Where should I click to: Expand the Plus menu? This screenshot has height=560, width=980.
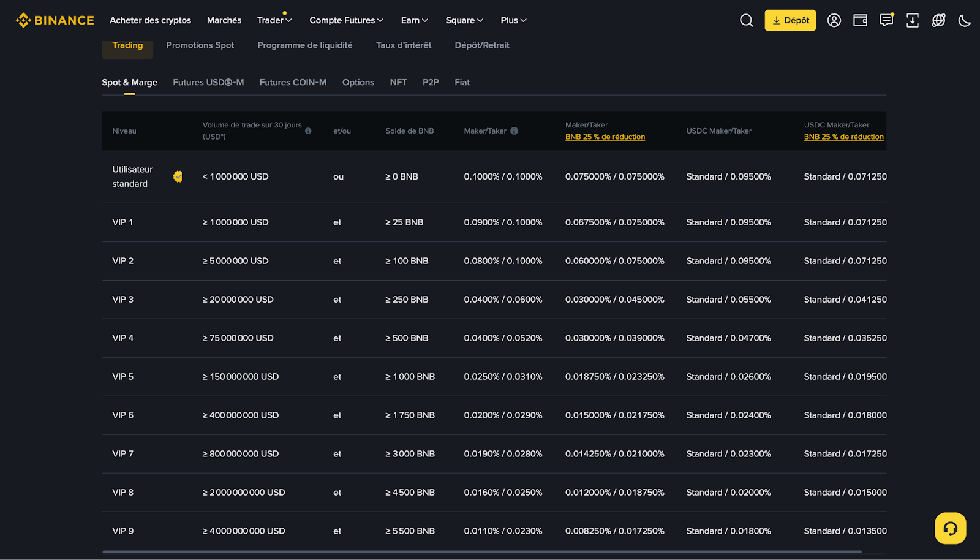[513, 20]
